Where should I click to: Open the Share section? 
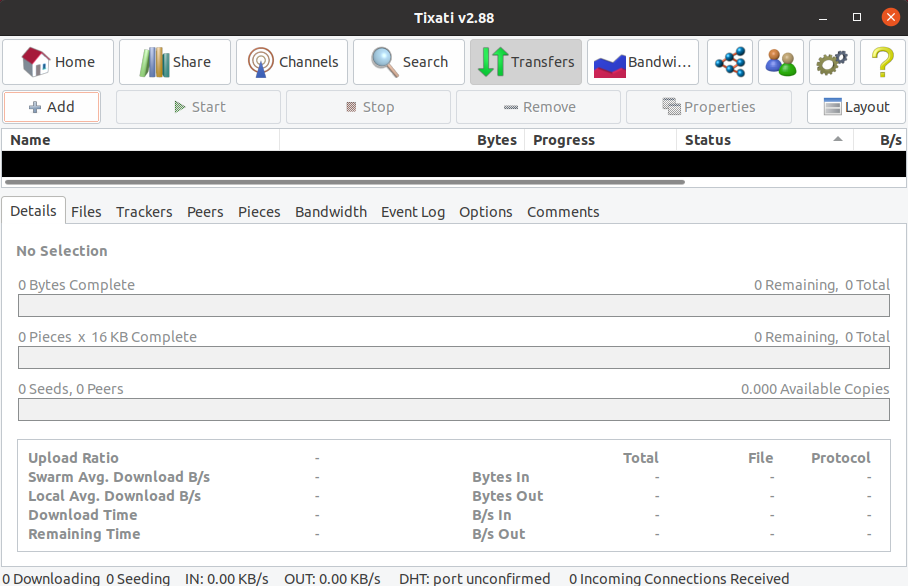[x=175, y=62]
